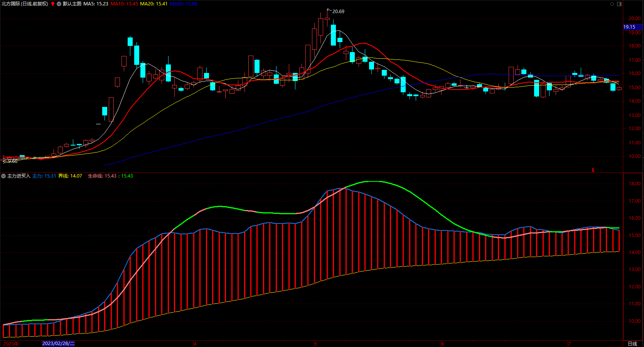Select the 默认主图 main chart label
The image size is (644, 347).
pos(72,4)
